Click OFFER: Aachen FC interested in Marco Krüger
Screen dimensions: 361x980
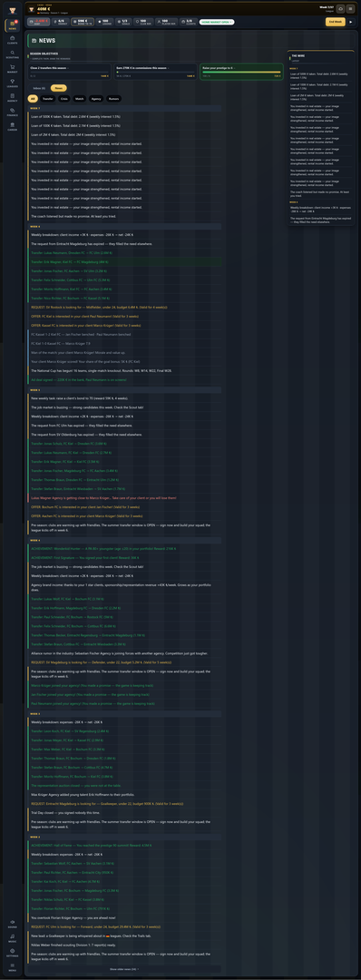(x=125, y=515)
